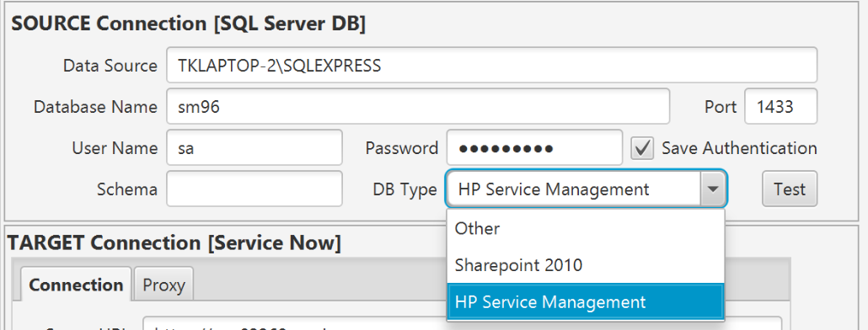
Task: Open the DB Type dropdown arrow
Action: [713, 189]
